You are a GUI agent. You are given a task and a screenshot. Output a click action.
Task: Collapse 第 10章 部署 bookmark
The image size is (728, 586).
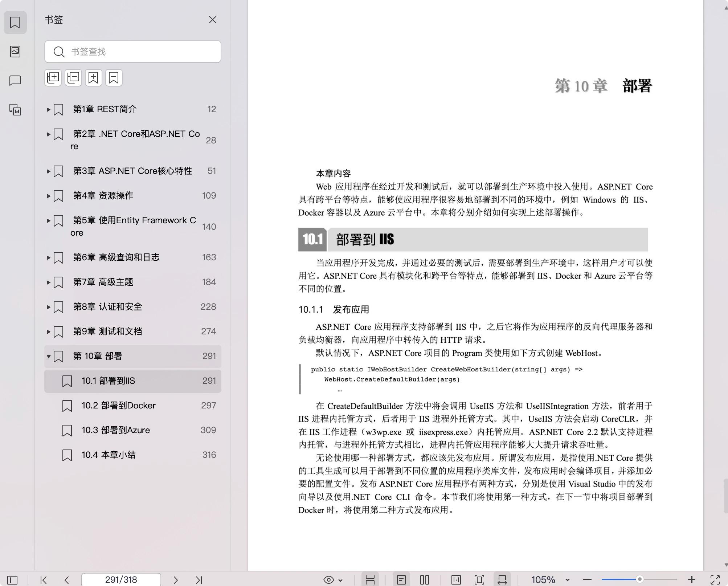pyautogui.click(x=49, y=356)
